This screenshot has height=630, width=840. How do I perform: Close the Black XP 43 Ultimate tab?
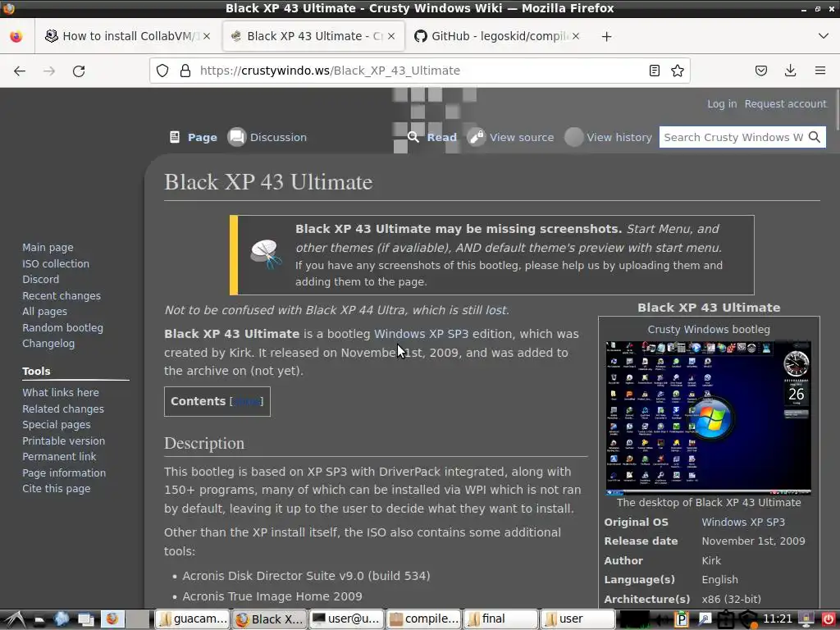tap(391, 36)
